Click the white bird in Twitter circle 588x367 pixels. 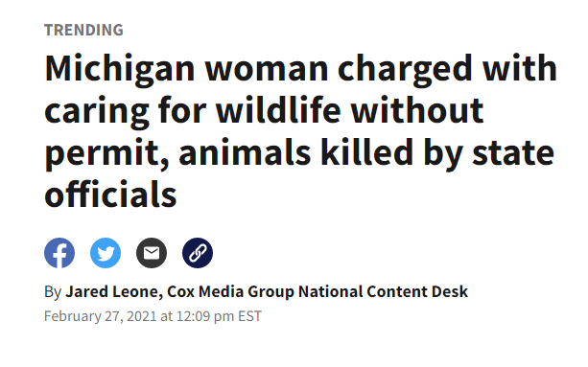[106, 253]
